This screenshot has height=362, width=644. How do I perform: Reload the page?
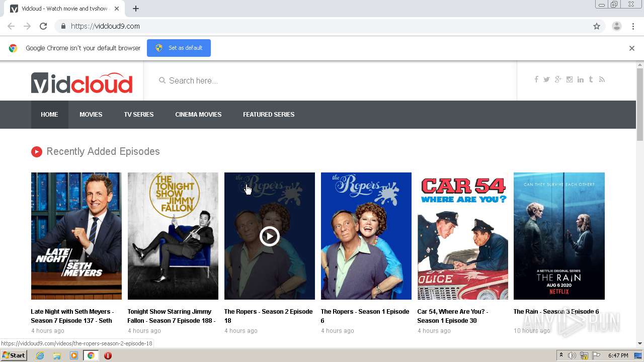(x=43, y=26)
